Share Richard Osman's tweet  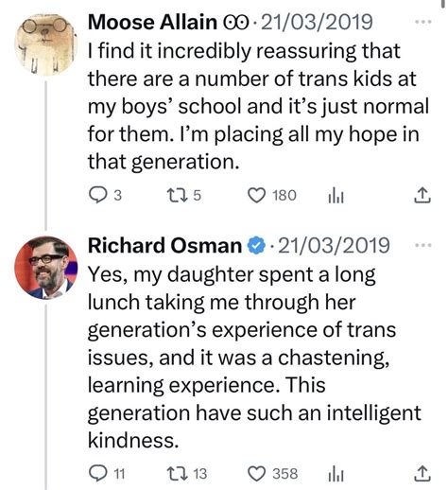pyautogui.click(x=422, y=473)
